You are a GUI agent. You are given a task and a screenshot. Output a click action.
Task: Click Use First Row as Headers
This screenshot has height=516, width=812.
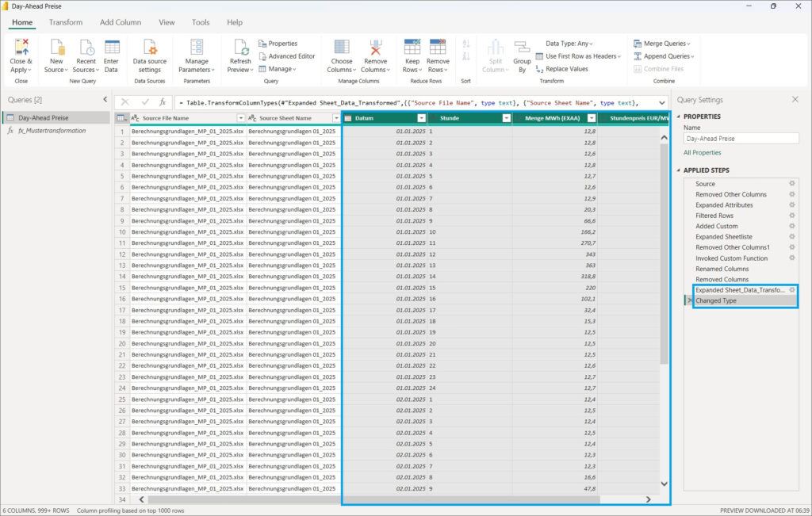[x=578, y=56]
